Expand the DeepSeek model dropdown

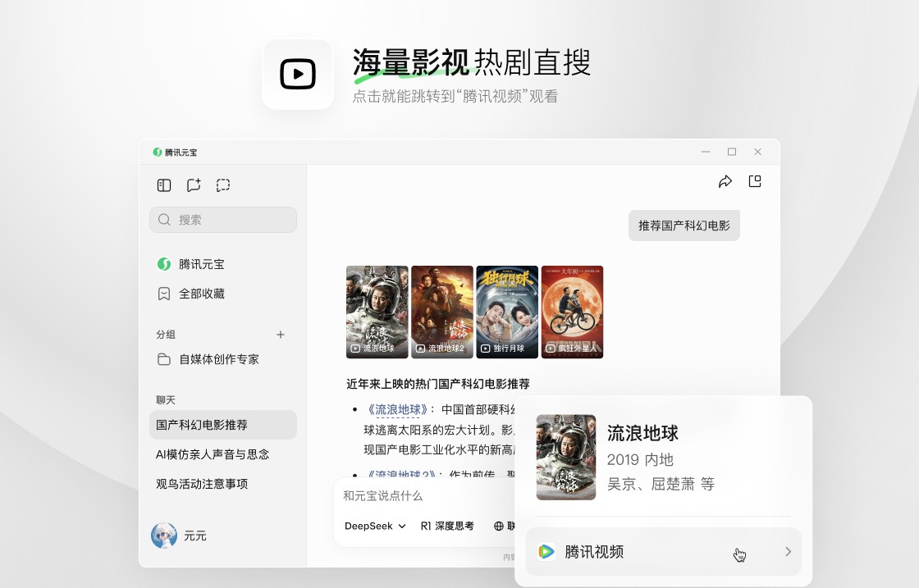pyautogui.click(x=375, y=526)
